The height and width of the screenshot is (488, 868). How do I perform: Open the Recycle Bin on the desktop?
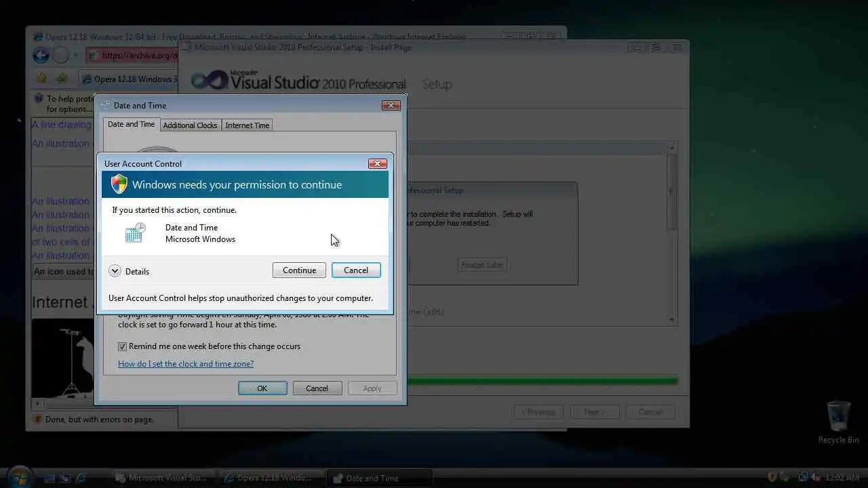tap(838, 422)
